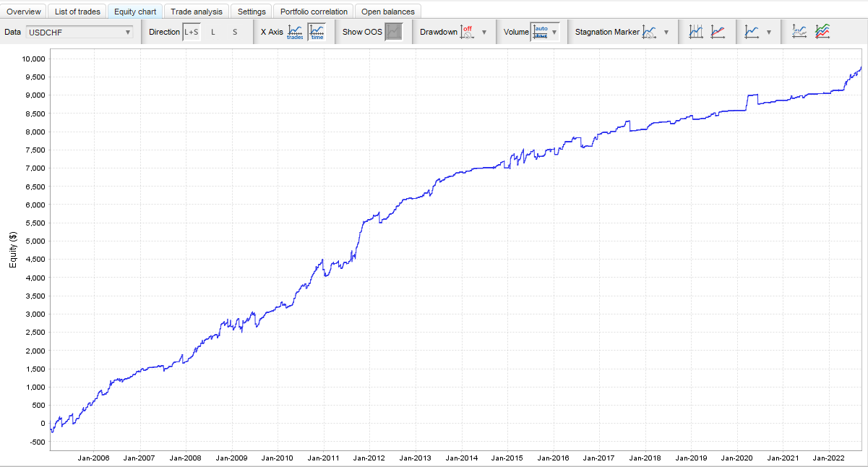Set X Axis to trades mode
Viewport: 868px width, 467px height.
[x=295, y=32]
